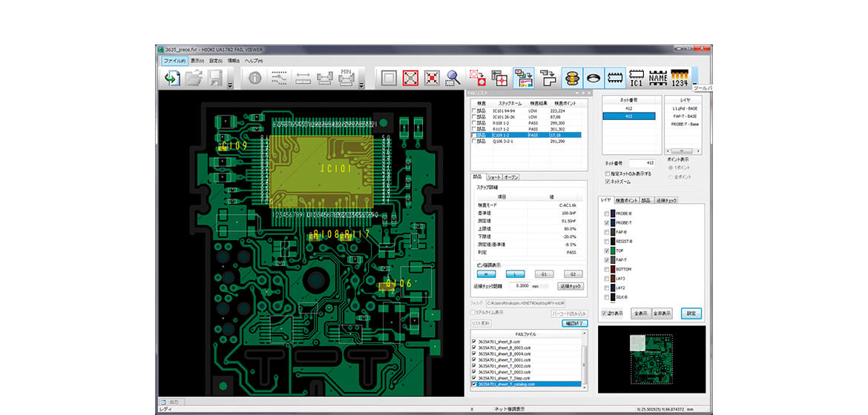Click the 近接チェック button
This screenshot has width=868, height=415.
coord(571,286)
